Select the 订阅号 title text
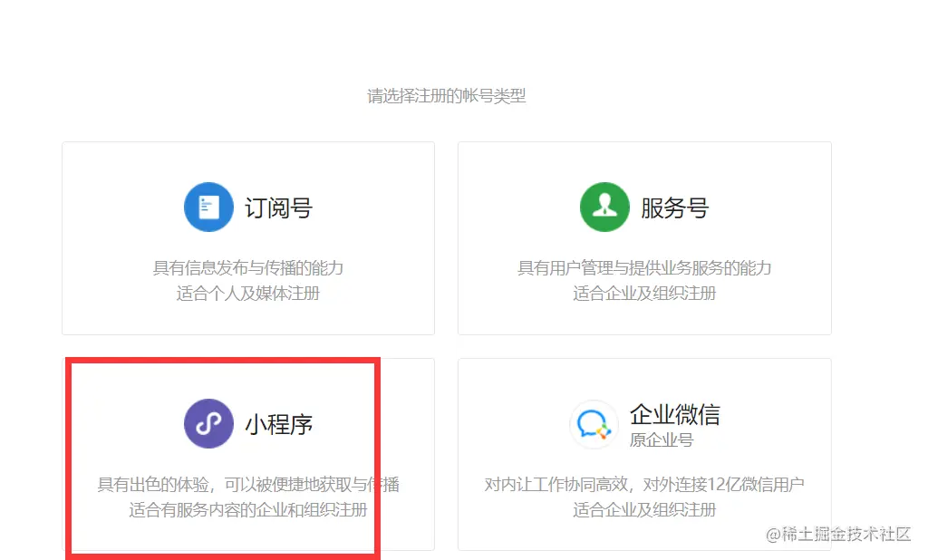928x560 pixels. [279, 208]
